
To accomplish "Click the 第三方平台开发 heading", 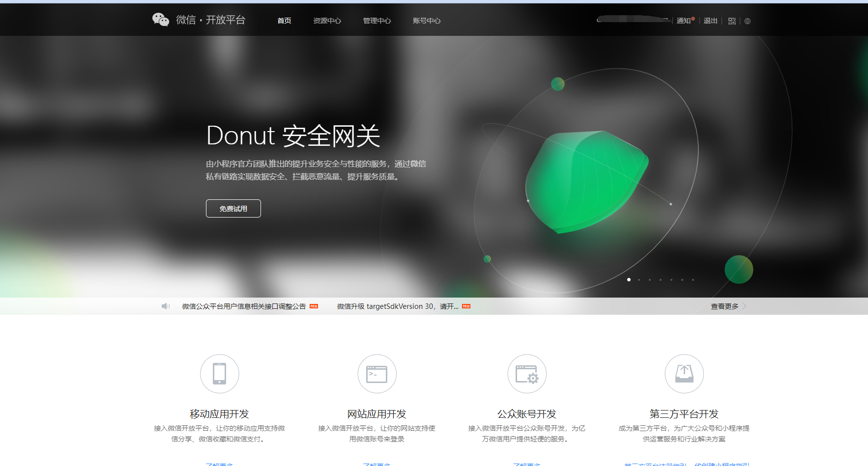I will (x=684, y=414).
